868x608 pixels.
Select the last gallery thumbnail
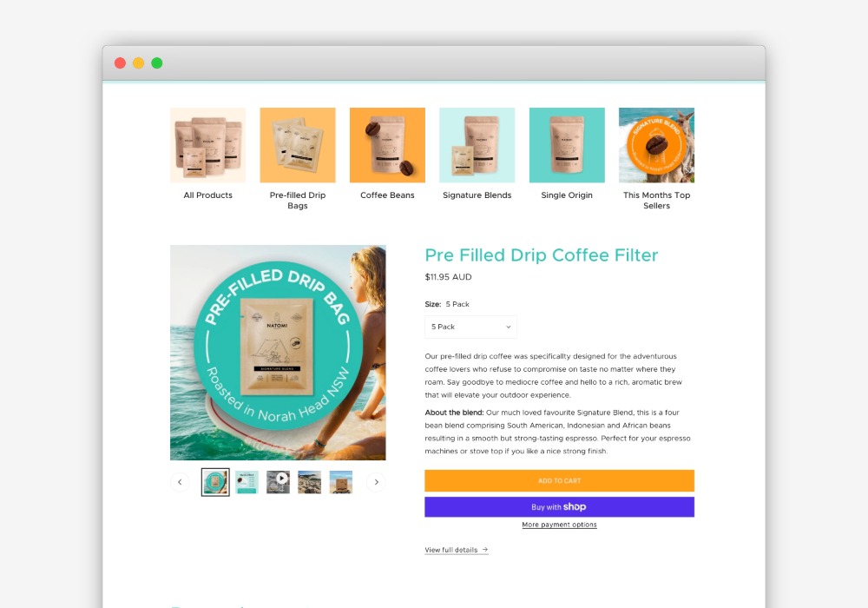[x=341, y=482]
